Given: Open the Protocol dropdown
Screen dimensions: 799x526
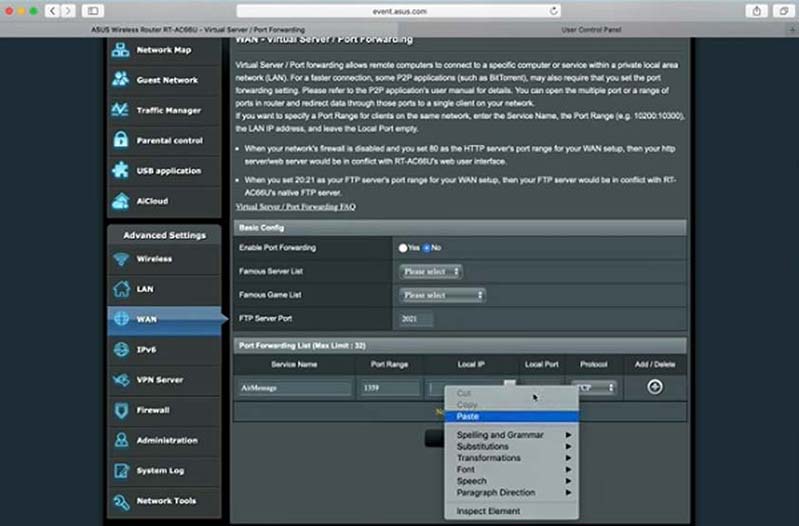Looking at the screenshot, I should tap(592, 387).
